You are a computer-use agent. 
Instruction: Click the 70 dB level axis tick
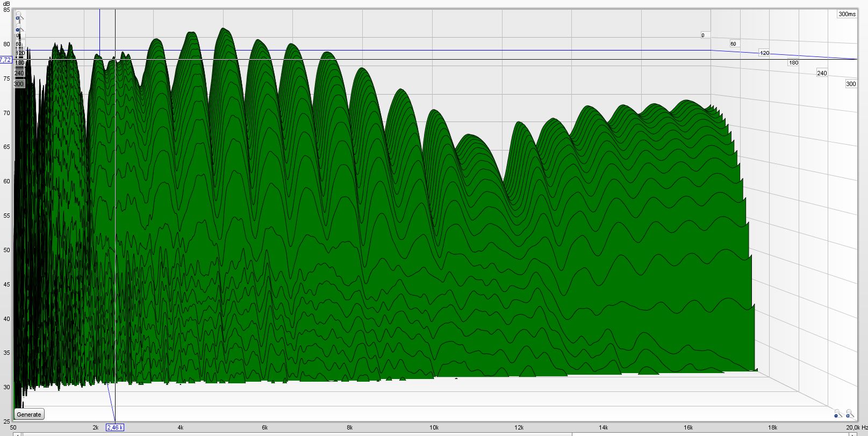[6, 113]
